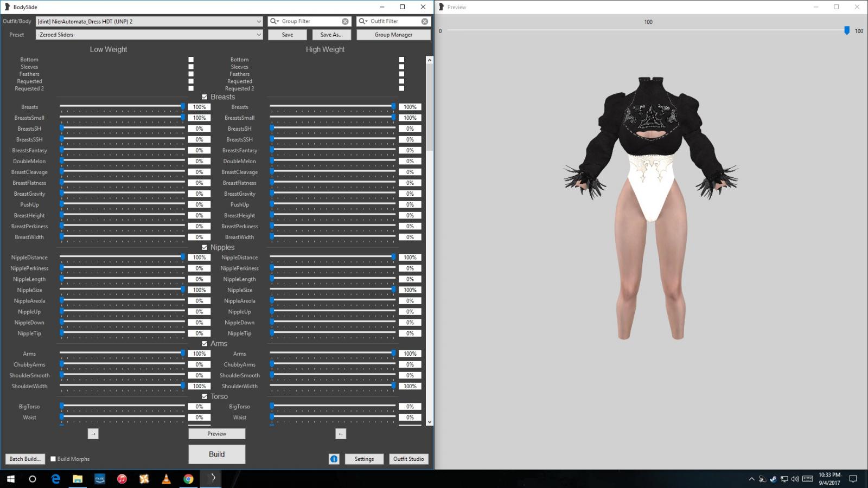Viewport: 868px width, 488px height.
Task: Click the Batch Build... button
Action: click(25, 459)
